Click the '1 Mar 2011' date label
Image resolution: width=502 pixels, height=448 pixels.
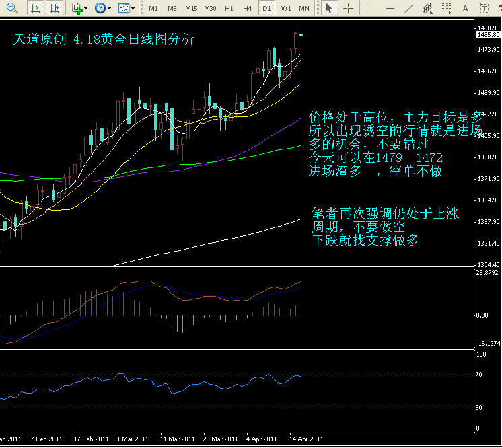pos(133,439)
